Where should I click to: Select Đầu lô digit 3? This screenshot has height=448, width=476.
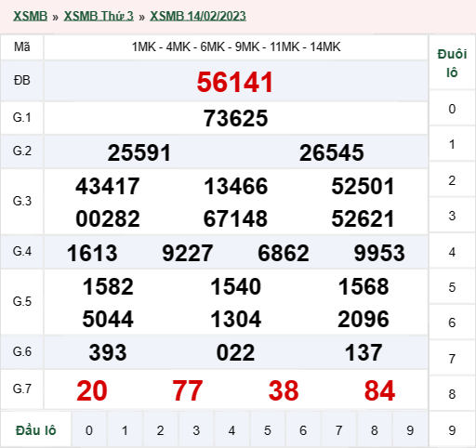(196, 430)
